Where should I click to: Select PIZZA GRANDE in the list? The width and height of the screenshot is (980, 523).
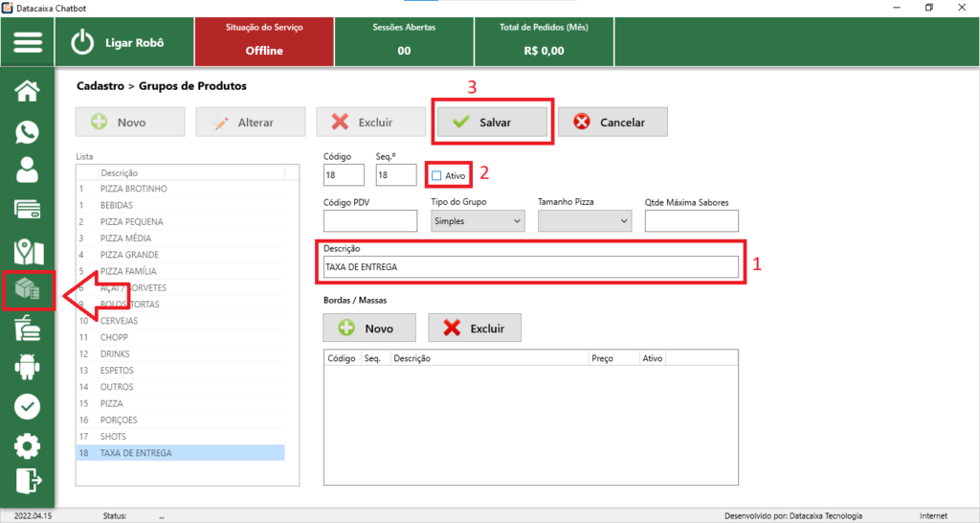click(129, 255)
